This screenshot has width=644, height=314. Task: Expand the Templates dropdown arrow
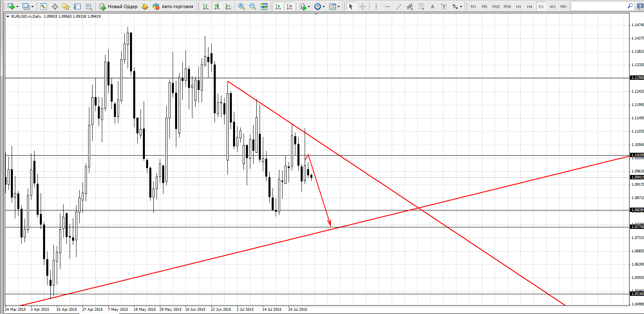pos(339,6)
